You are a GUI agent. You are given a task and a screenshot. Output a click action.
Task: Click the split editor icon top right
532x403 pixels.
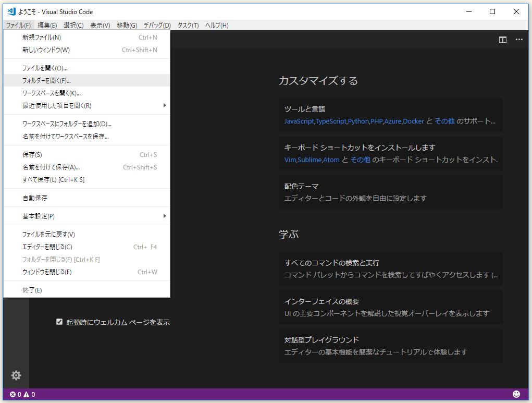click(503, 39)
